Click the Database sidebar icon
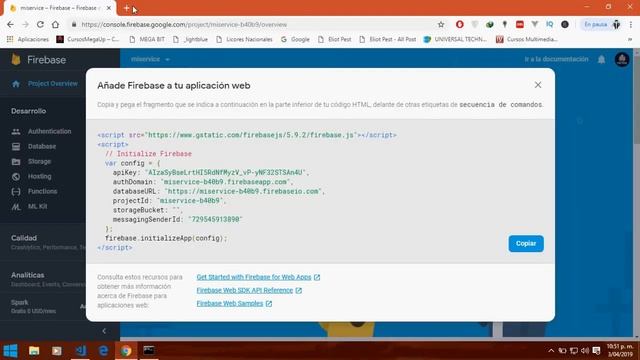Screen dimensions: 640x360 (x=16, y=147)
